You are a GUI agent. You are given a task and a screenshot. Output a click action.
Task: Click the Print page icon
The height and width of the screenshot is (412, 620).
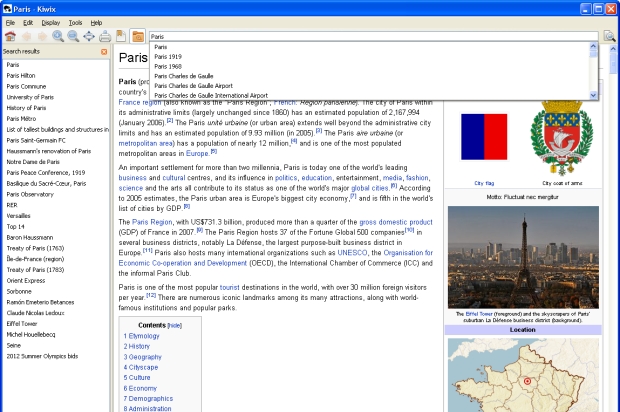105,36
